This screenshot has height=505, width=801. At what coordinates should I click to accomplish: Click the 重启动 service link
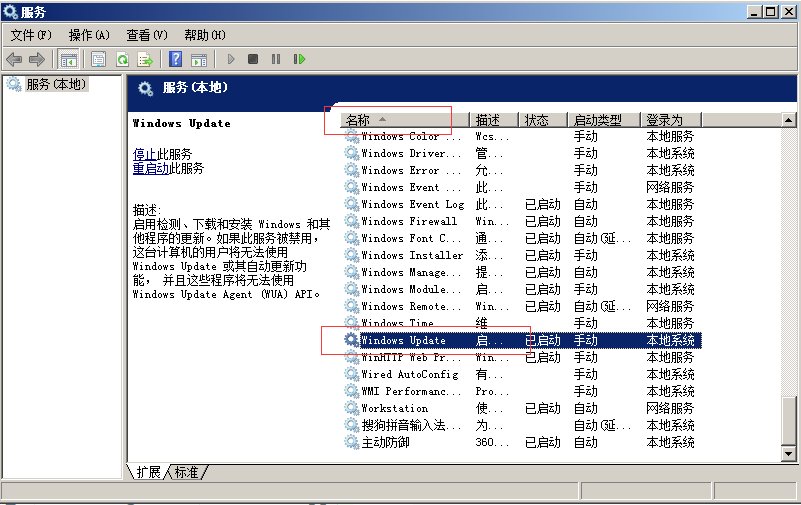coord(151,168)
